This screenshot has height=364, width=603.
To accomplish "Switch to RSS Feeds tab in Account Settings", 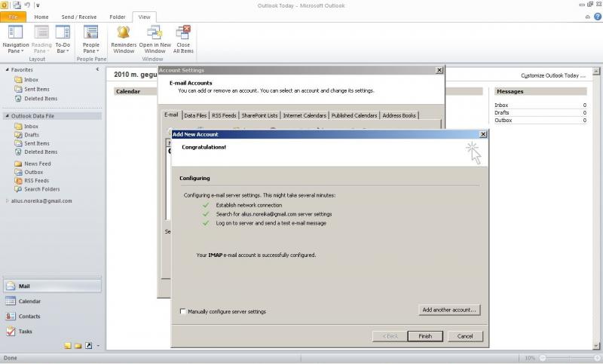I will point(224,115).
